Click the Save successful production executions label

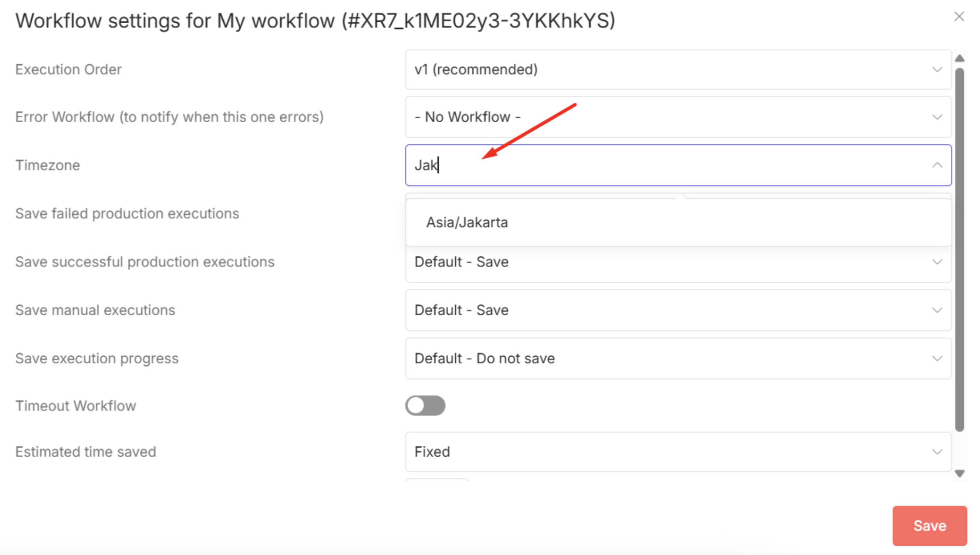coord(145,262)
